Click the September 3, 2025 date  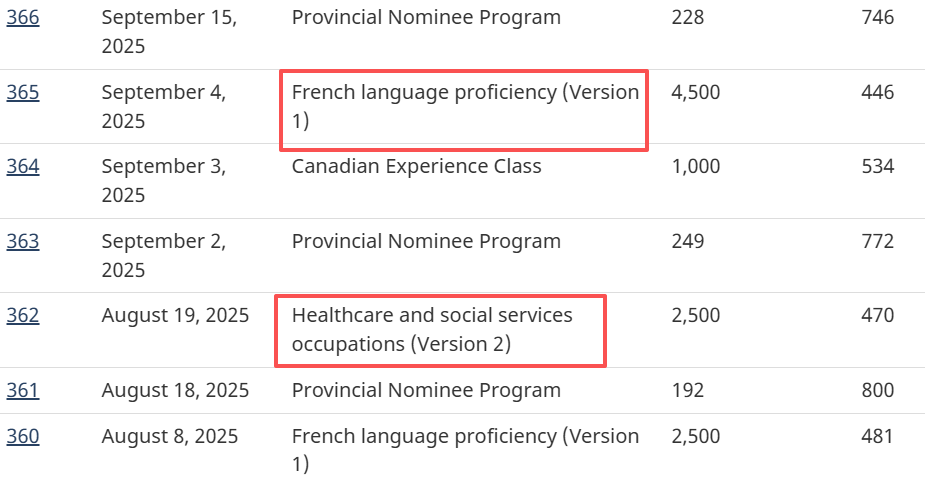(x=163, y=181)
